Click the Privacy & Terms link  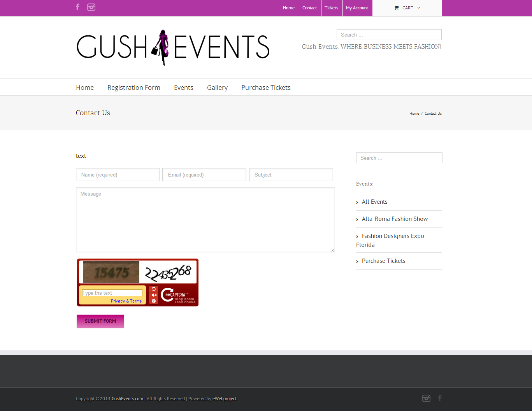tap(126, 301)
